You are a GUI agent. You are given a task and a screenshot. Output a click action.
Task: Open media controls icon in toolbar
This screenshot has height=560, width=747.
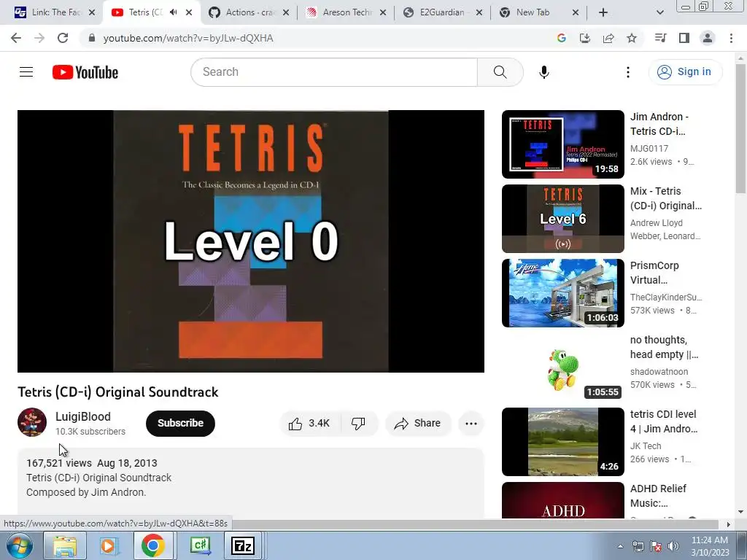coord(660,38)
